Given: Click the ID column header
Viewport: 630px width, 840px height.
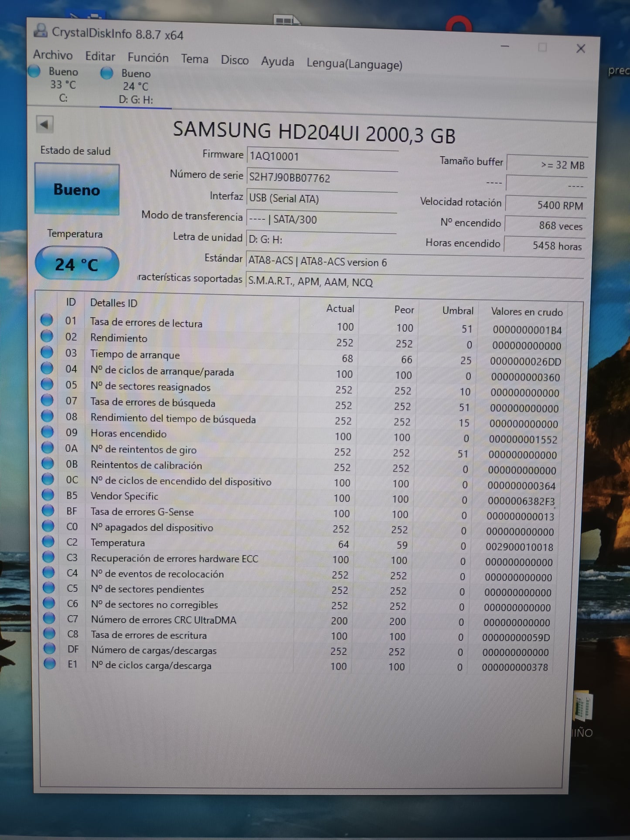Looking at the screenshot, I should (71, 302).
